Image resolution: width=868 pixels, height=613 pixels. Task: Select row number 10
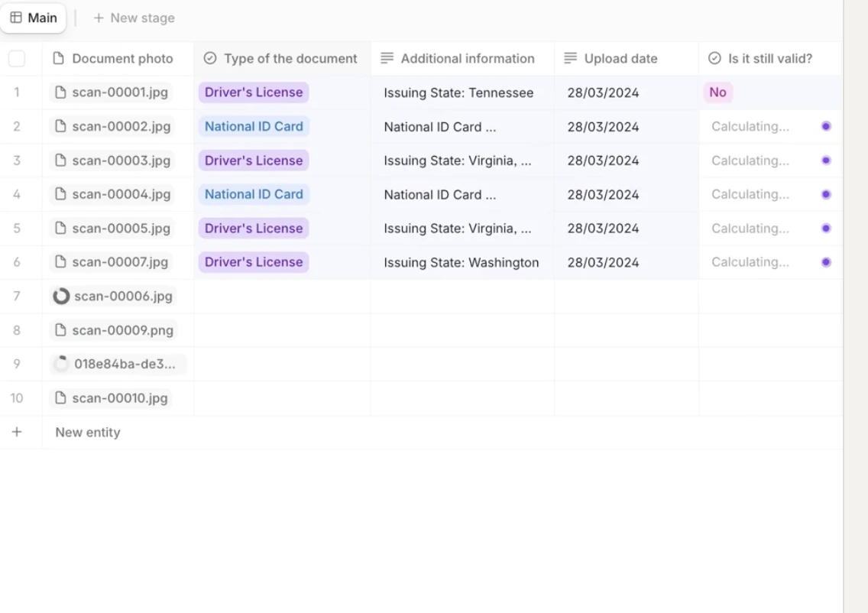(17, 397)
